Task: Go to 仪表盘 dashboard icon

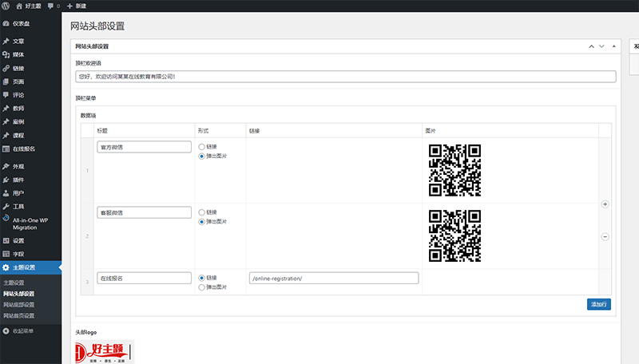Action: tap(6, 24)
